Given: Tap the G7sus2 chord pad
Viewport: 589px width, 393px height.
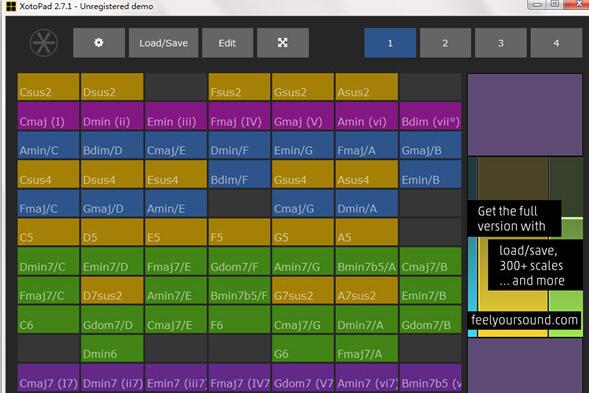Looking at the screenshot, I should 303,290.
